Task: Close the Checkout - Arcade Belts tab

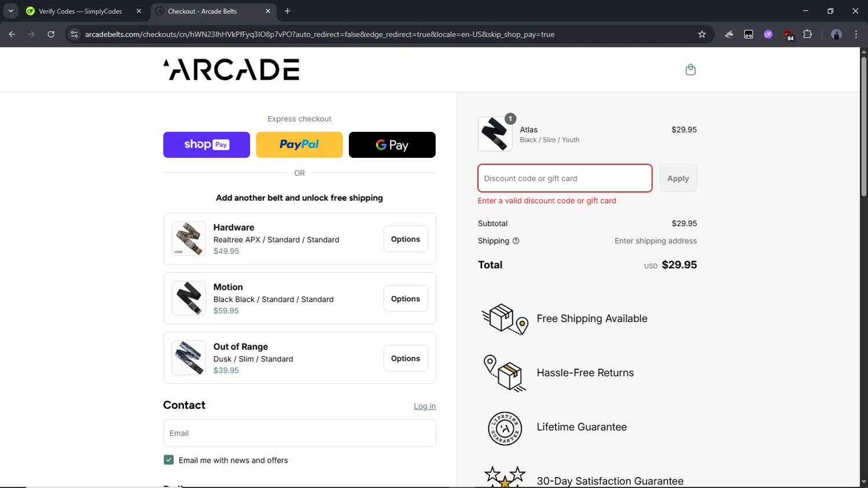Action: click(x=268, y=11)
